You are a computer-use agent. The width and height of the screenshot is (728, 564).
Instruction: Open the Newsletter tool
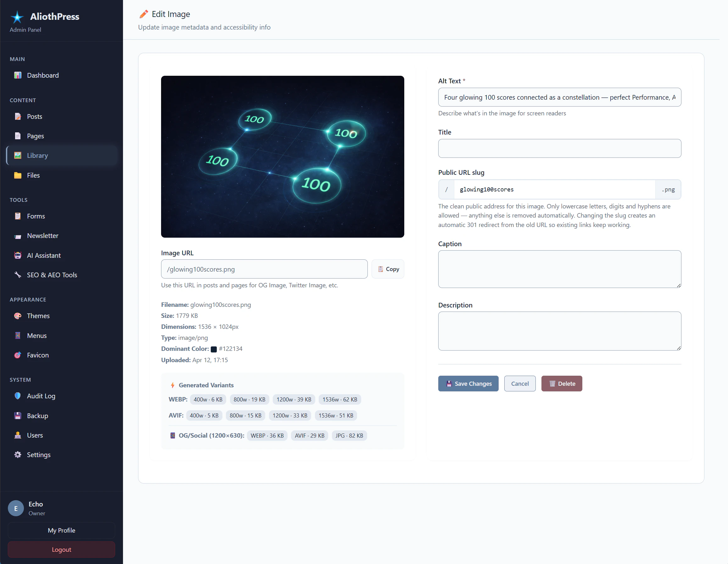point(42,235)
